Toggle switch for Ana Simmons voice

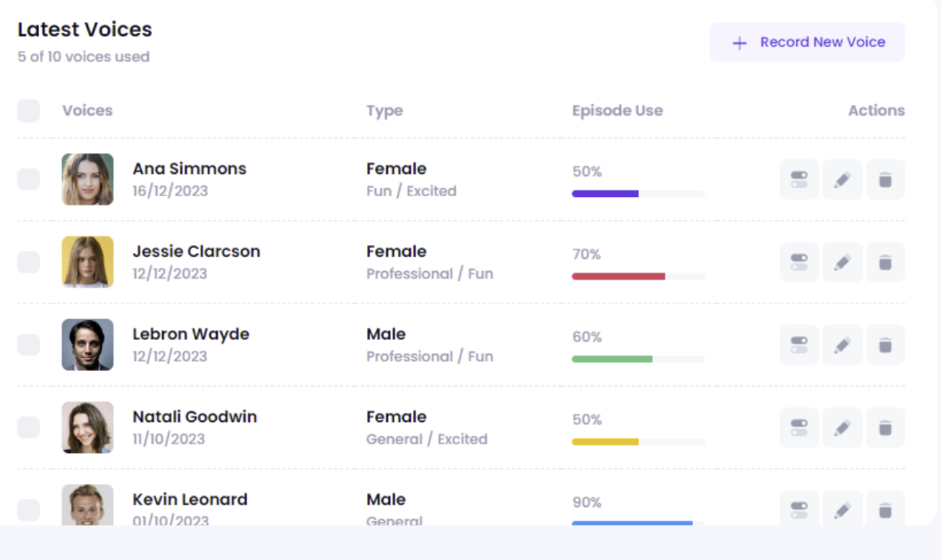coord(799,179)
